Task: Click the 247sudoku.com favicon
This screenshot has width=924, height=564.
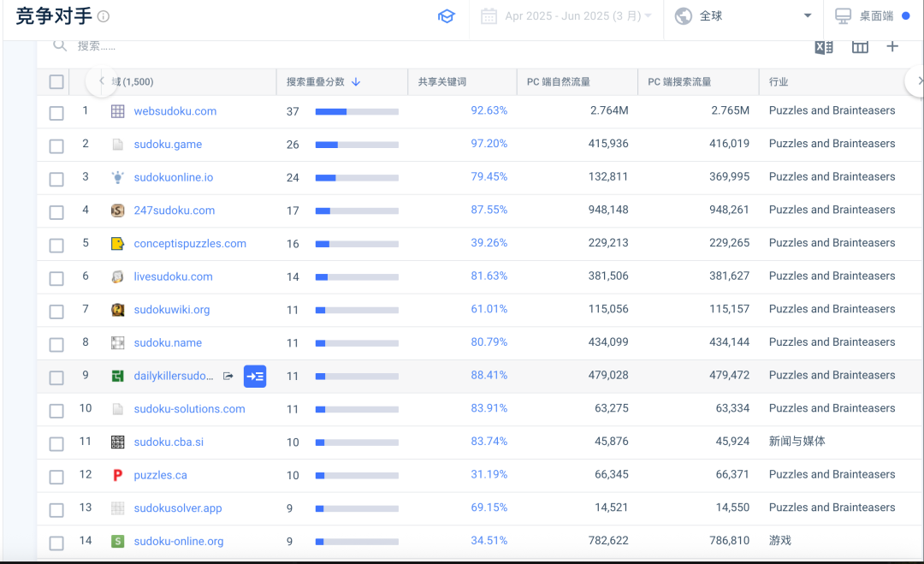Action: (118, 211)
